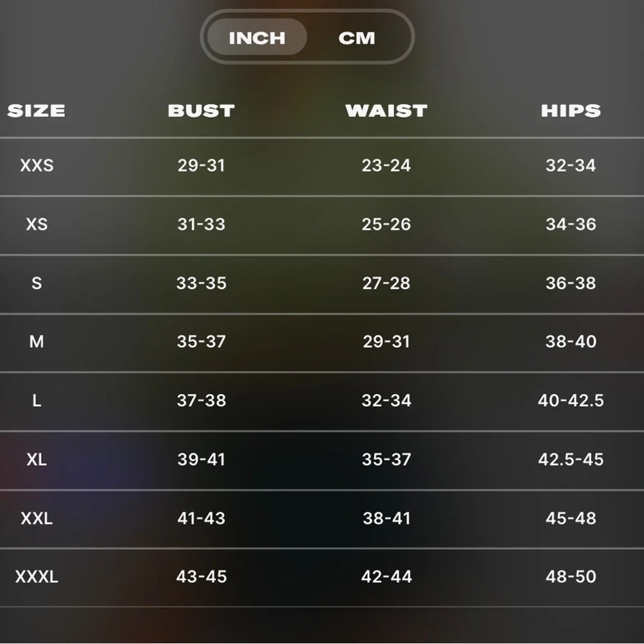Select the XXS size row label
This screenshot has width=644, height=644.
pos(37,166)
